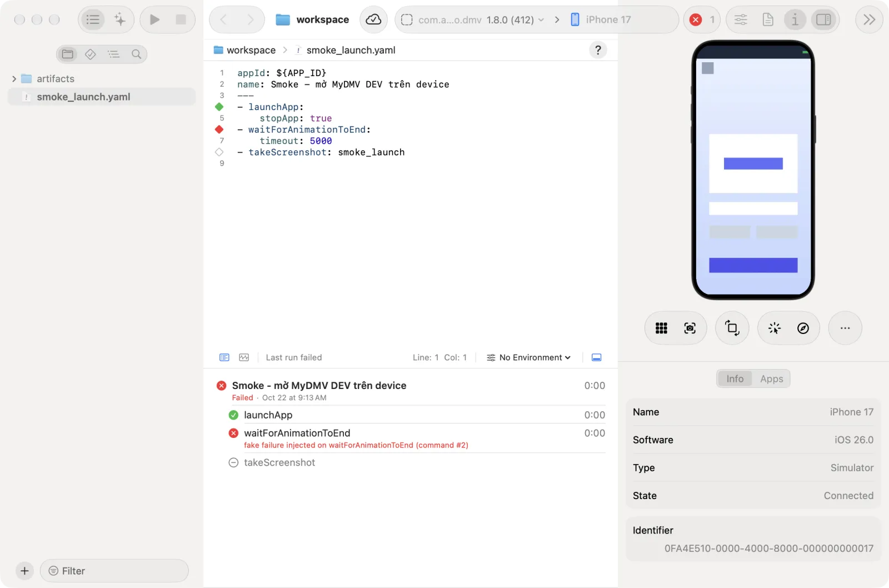Click the green launchApp gutter marker

[219, 107]
